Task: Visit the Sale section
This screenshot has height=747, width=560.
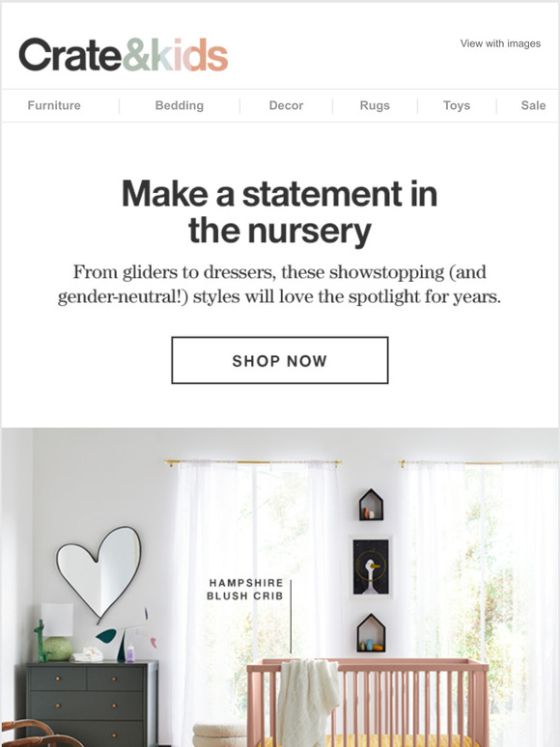Action: 533,105
